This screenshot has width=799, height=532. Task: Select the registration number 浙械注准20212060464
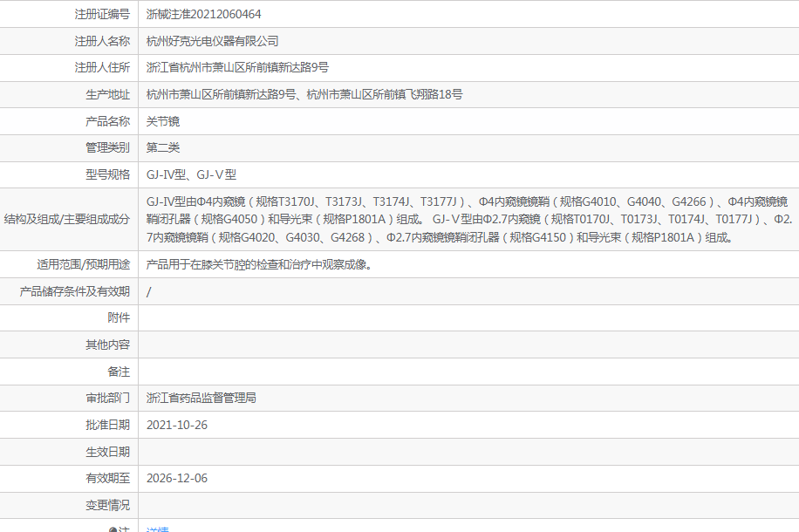(x=203, y=14)
